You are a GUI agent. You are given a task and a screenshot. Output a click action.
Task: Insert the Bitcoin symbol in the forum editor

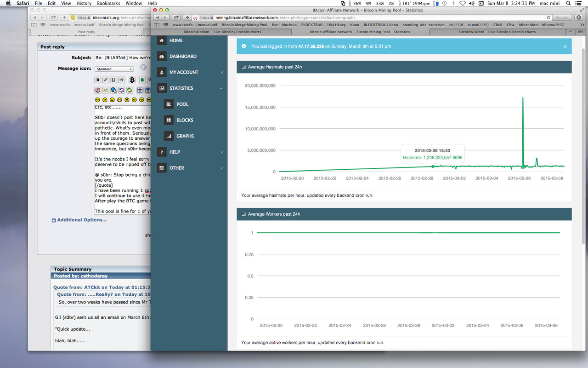coord(132,80)
